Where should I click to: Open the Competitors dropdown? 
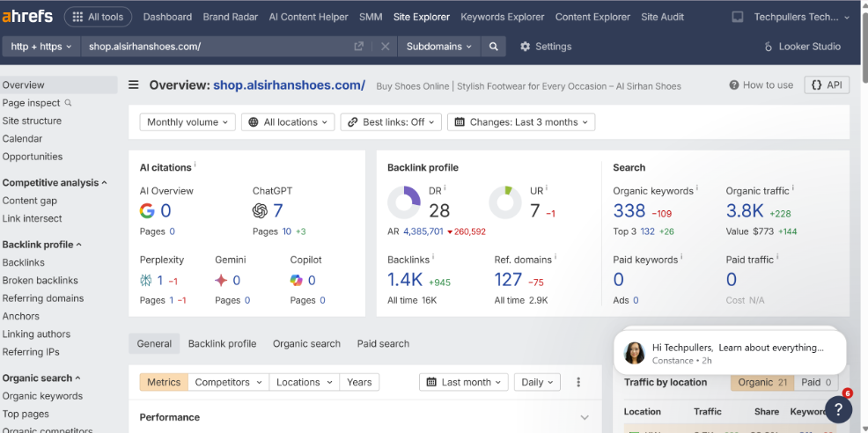pyautogui.click(x=229, y=382)
